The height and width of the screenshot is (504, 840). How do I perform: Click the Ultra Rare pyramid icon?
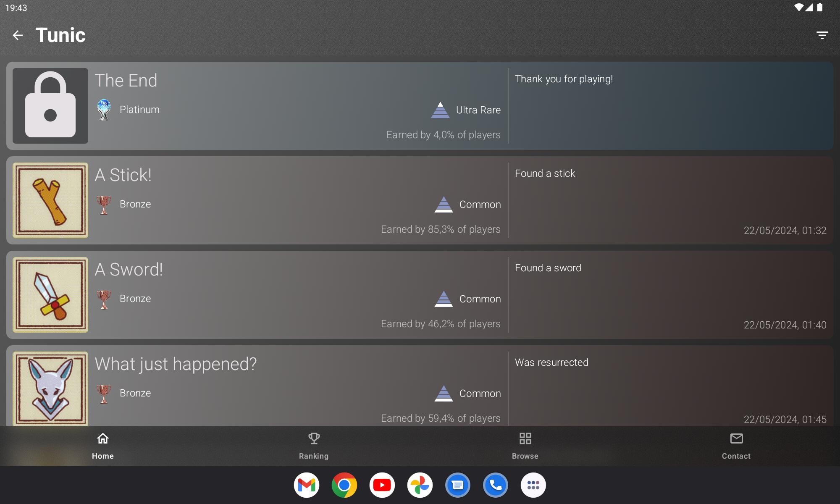point(440,110)
